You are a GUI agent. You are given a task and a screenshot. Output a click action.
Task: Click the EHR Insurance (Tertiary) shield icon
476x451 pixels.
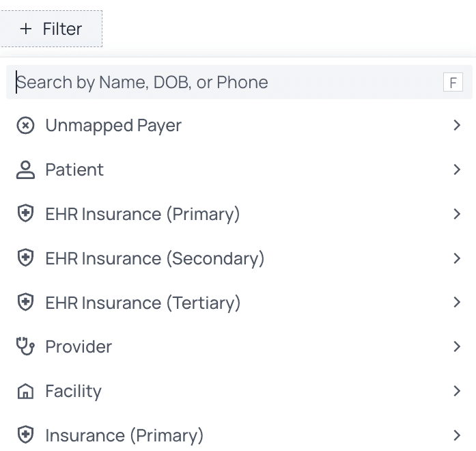coord(25,303)
